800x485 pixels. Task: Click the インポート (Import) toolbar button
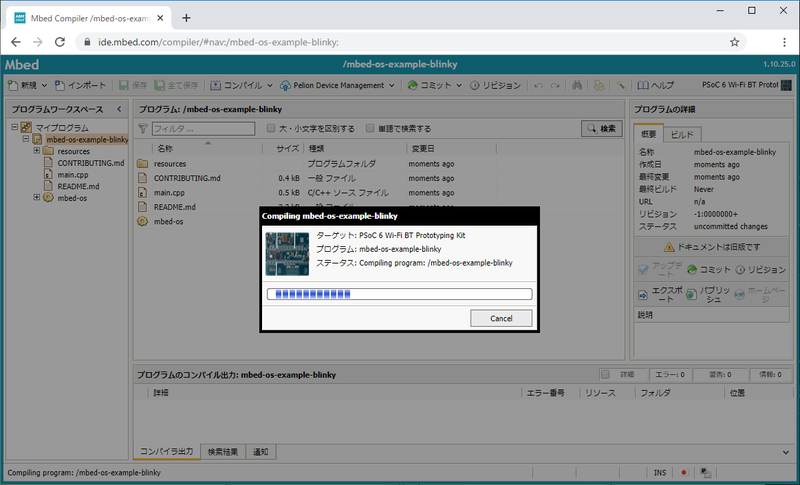coord(81,85)
